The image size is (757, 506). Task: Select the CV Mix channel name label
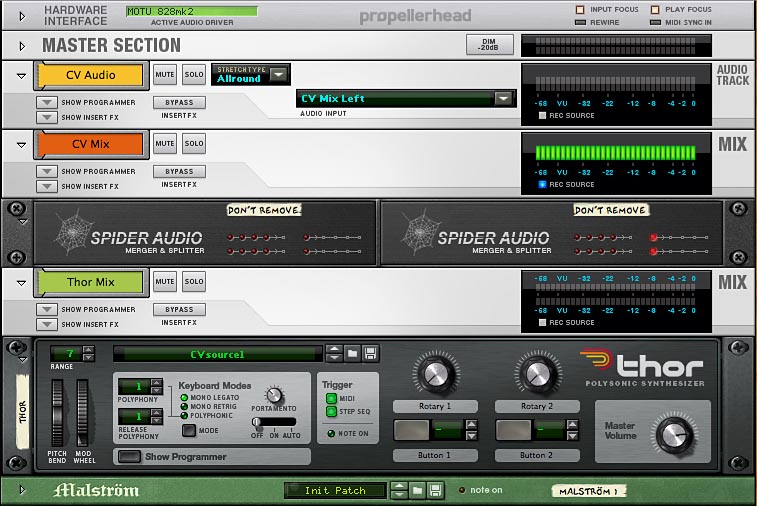(x=91, y=144)
